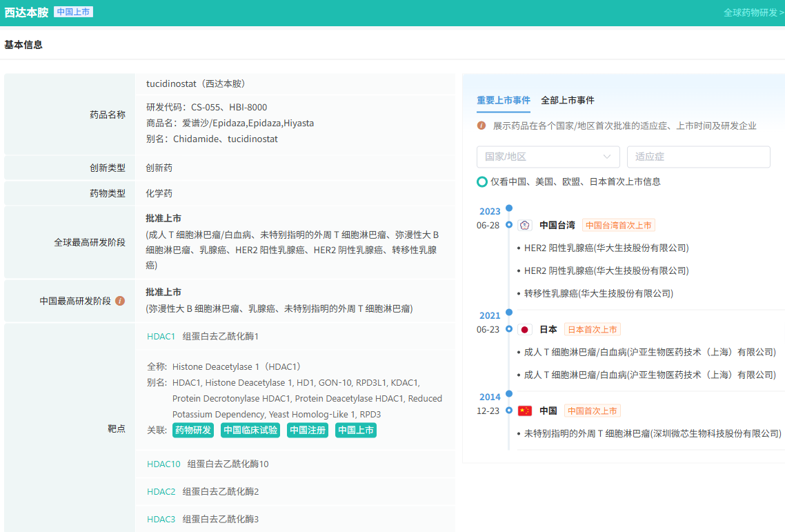This screenshot has width=785, height=532.
Task: Click the 06-28 timeline dot marker
Action: point(509,225)
